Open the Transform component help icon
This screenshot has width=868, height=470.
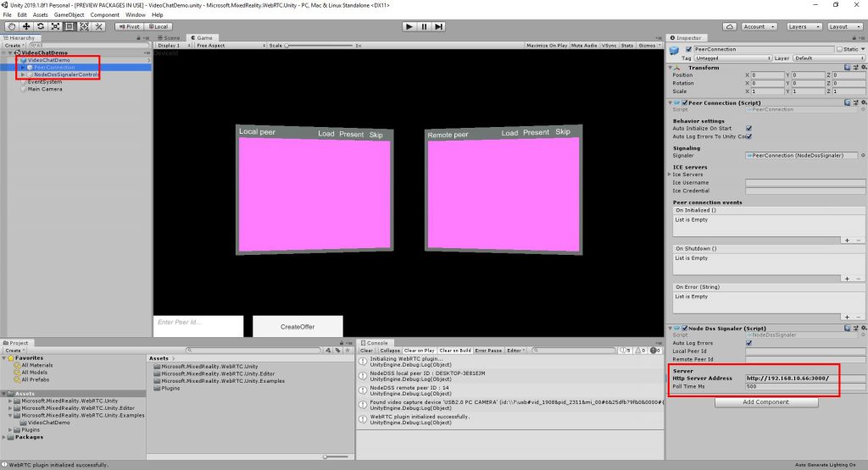847,68
